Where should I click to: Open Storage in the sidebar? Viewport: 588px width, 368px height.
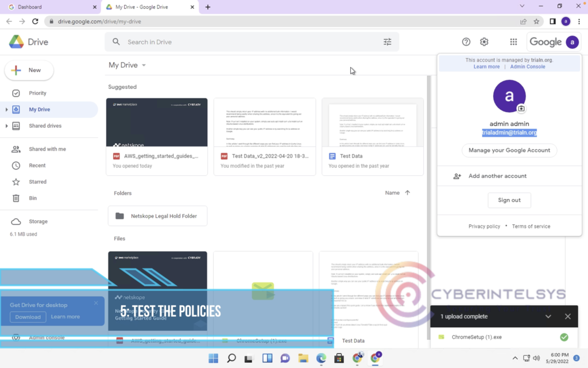[49, 221]
